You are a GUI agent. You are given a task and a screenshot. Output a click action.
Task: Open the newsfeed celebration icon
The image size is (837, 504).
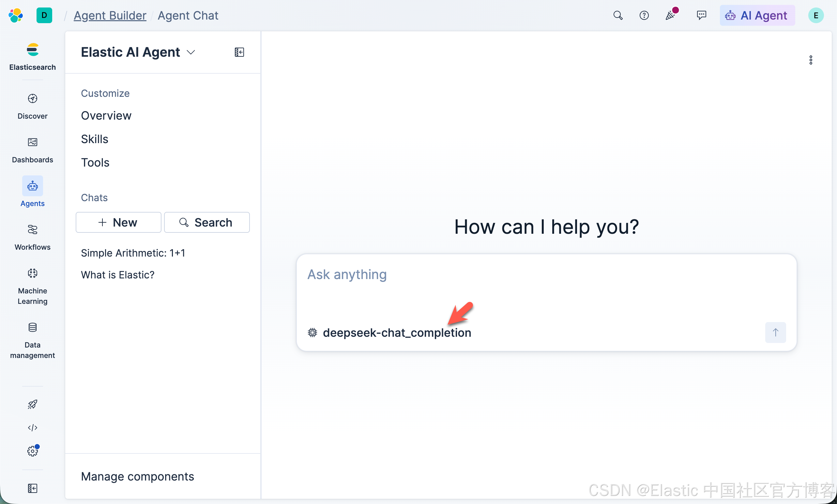(671, 15)
